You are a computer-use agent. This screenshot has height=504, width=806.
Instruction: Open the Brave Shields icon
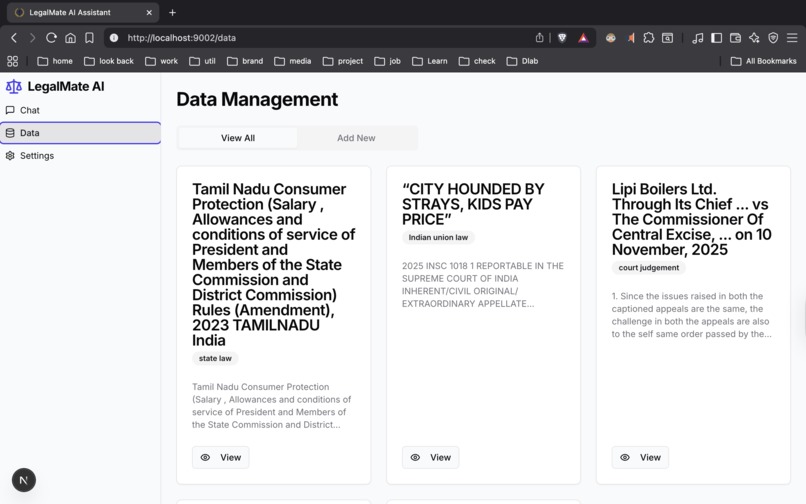click(x=562, y=38)
